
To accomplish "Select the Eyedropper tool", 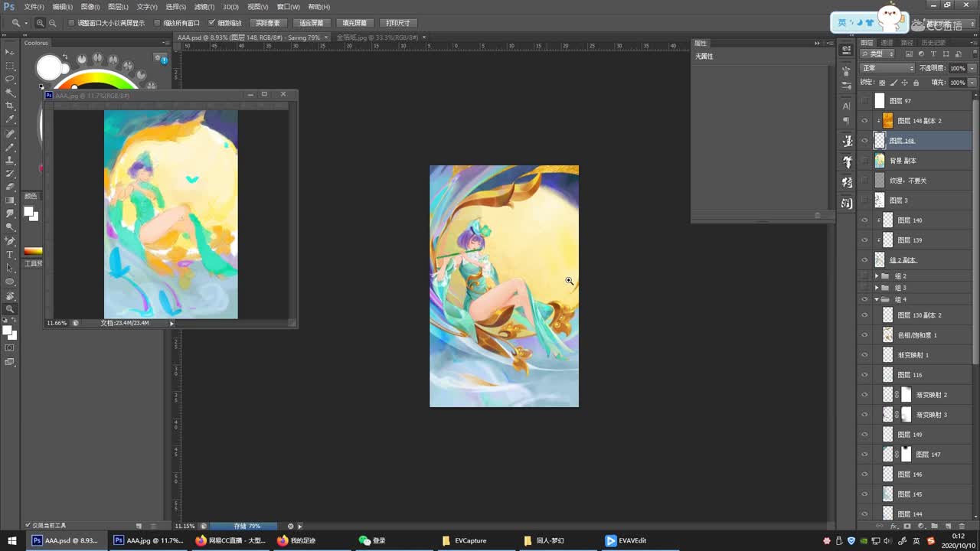I will point(10,119).
